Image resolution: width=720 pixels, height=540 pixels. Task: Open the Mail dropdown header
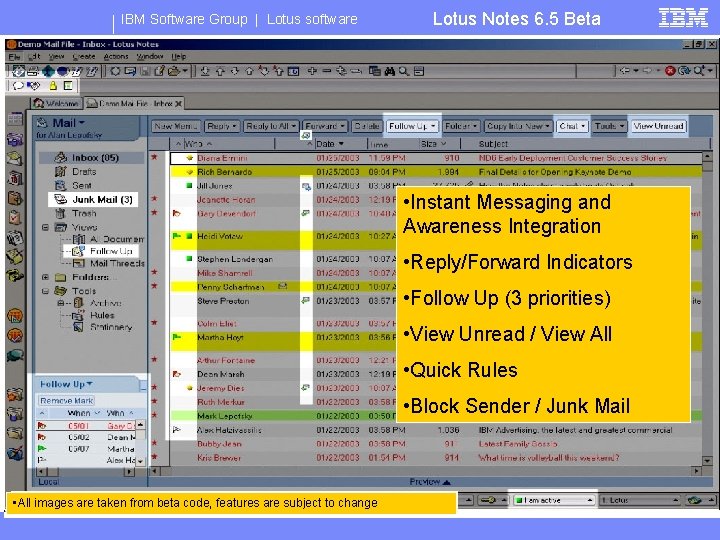coord(68,123)
